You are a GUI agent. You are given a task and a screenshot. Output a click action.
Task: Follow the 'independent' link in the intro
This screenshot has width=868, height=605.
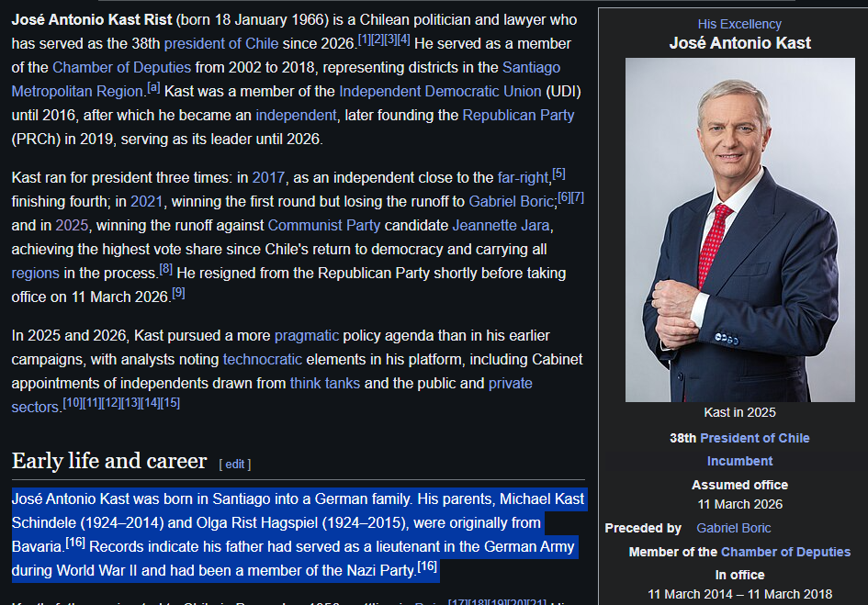(296, 115)
